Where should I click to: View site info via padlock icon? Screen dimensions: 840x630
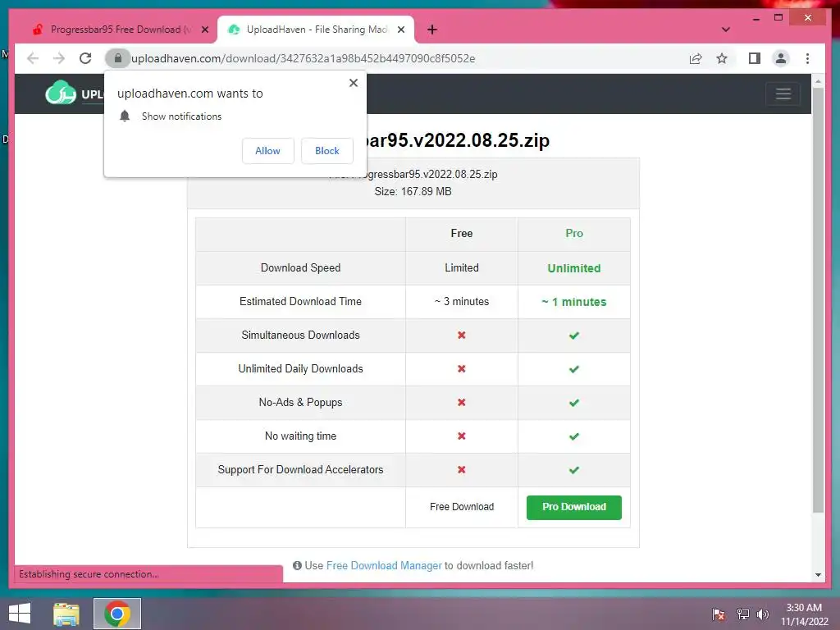[x=118, y=58]
